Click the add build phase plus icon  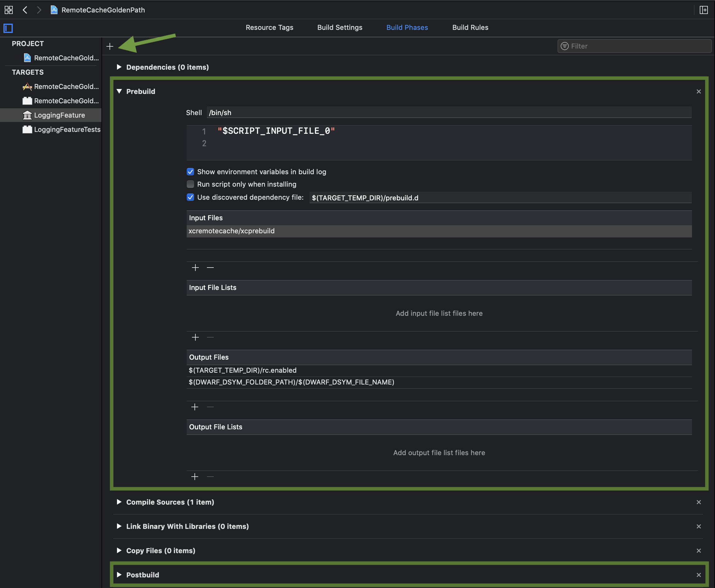[110, 46]
